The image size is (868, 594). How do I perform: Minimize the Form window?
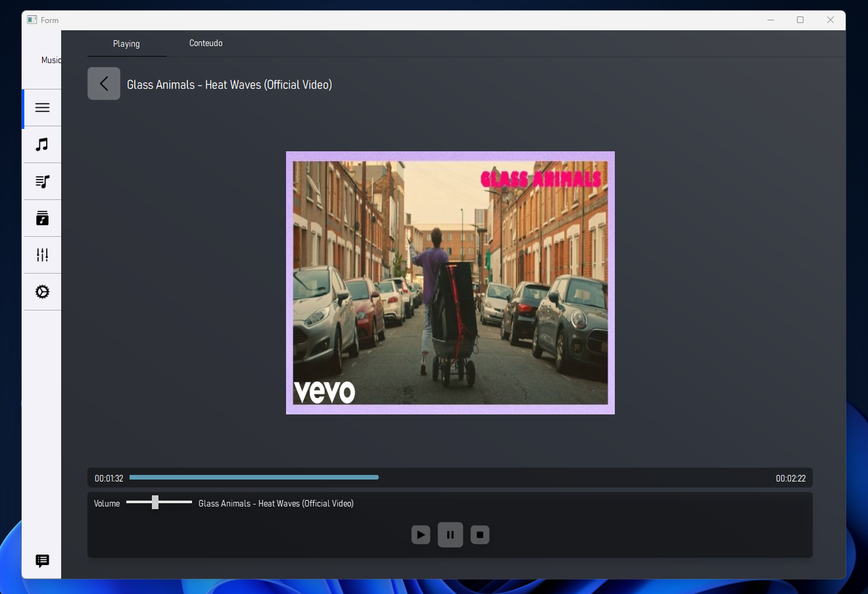point(771,20)
